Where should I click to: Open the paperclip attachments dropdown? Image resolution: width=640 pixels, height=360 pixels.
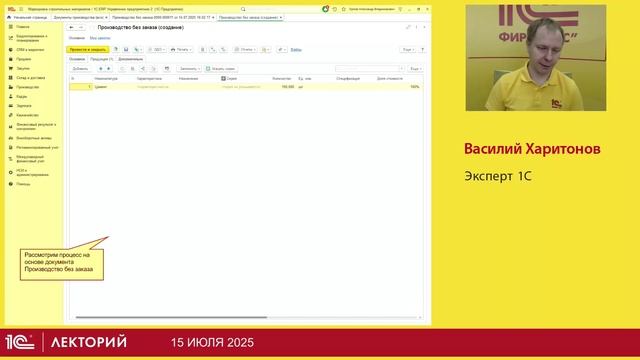click(x=281, y=49)
